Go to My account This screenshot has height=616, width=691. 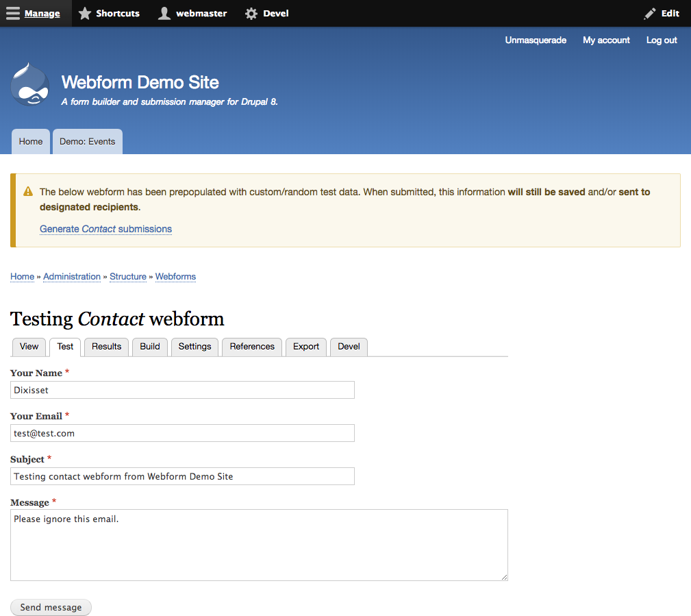click(606, 40)
